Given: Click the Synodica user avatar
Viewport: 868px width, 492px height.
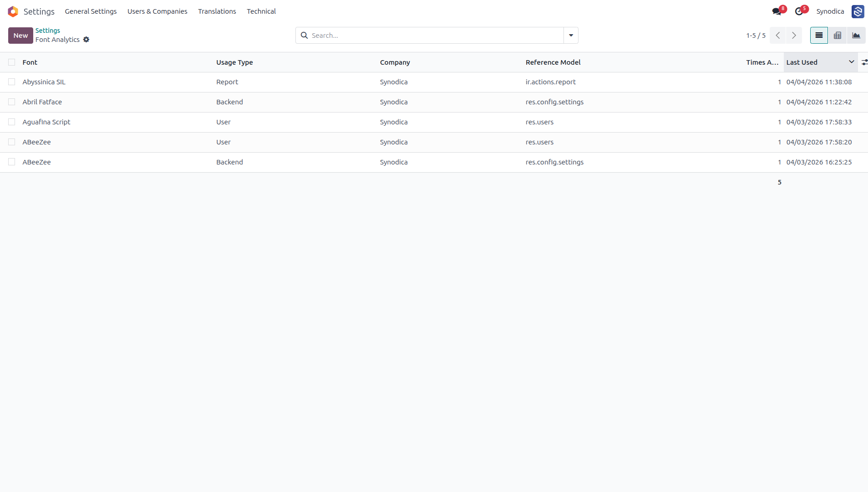Looking at the screenshot, I should point(858,11).
